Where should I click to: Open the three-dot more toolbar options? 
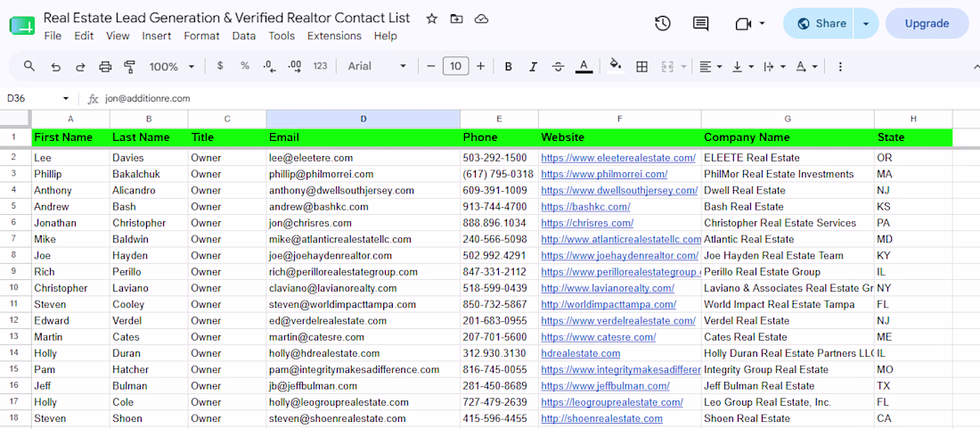840,66
